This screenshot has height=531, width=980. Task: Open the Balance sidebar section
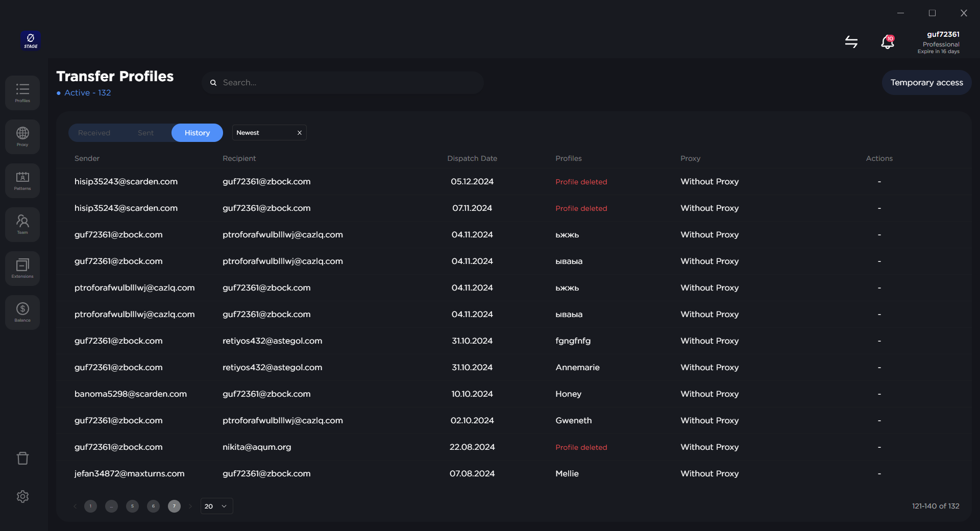tap(22, 312)
